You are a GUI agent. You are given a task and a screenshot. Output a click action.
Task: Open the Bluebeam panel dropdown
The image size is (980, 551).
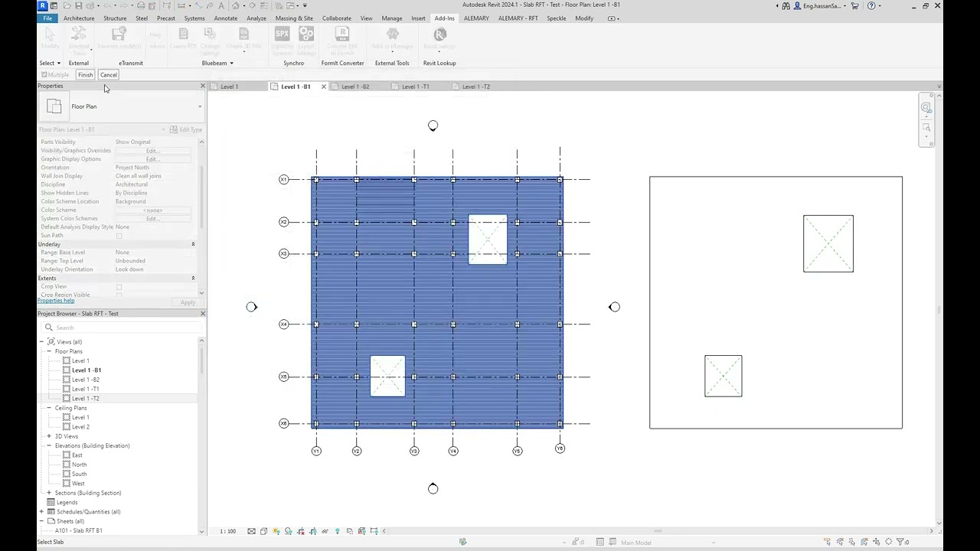217,64
